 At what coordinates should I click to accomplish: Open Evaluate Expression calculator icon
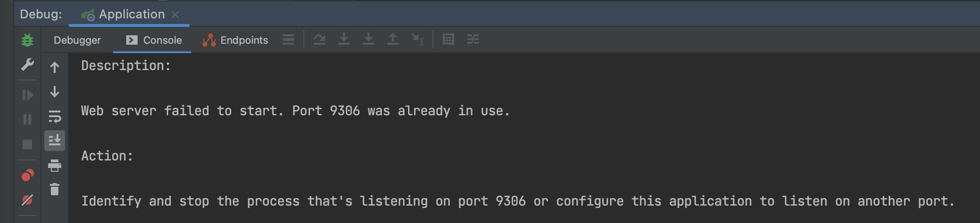click(x=449, y=40)
